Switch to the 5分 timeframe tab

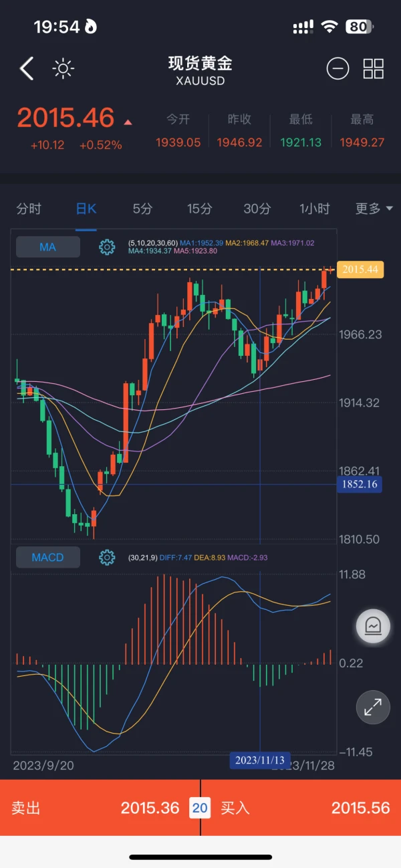click(142, 209)
